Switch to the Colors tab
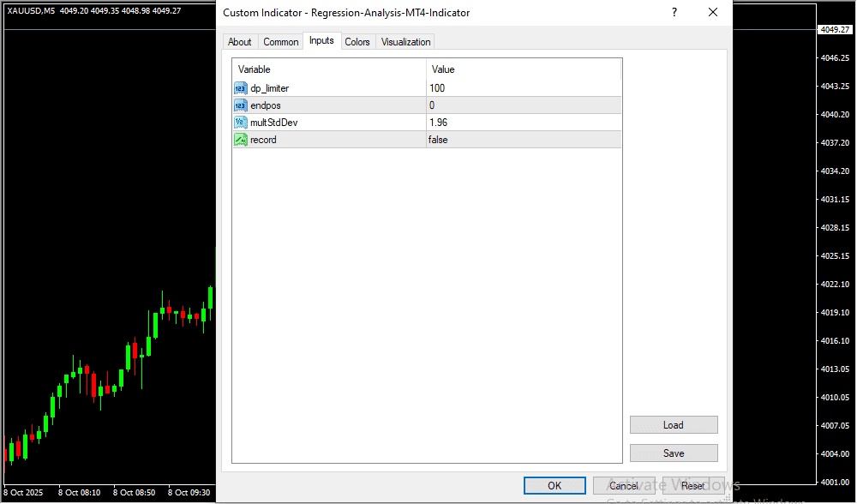The image size is (857, 504). tap(357, 42)
